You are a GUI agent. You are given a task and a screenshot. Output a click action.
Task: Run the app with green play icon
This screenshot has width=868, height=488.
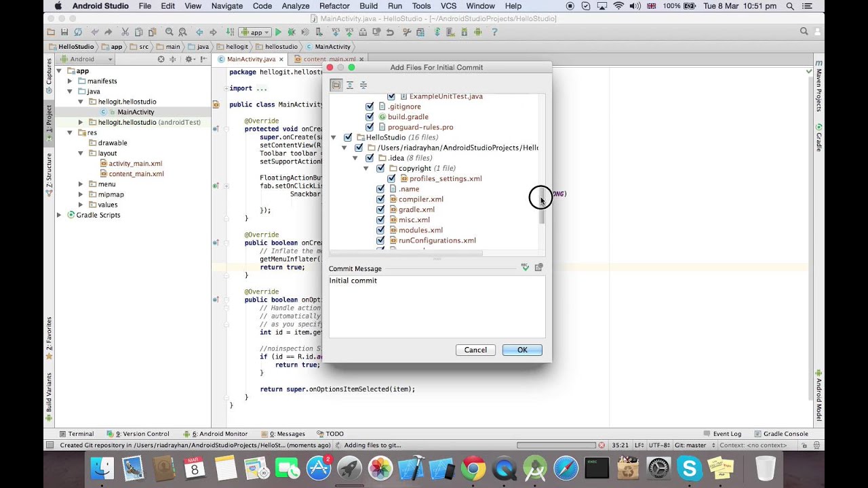pyautogui.click(x=278, y=32)
